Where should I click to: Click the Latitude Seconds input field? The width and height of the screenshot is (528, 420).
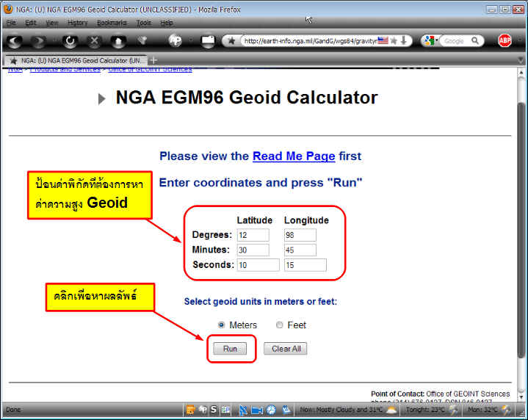click(258, 265)
